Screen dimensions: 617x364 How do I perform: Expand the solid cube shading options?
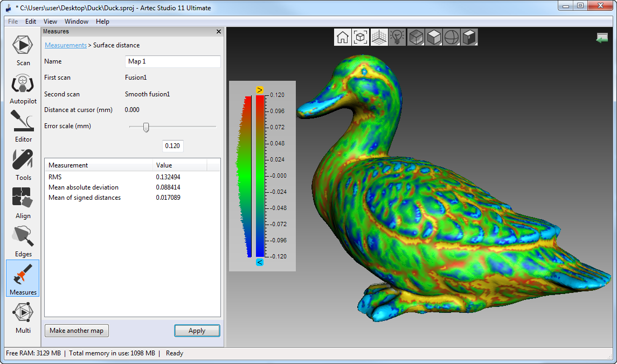coord(434,37)
